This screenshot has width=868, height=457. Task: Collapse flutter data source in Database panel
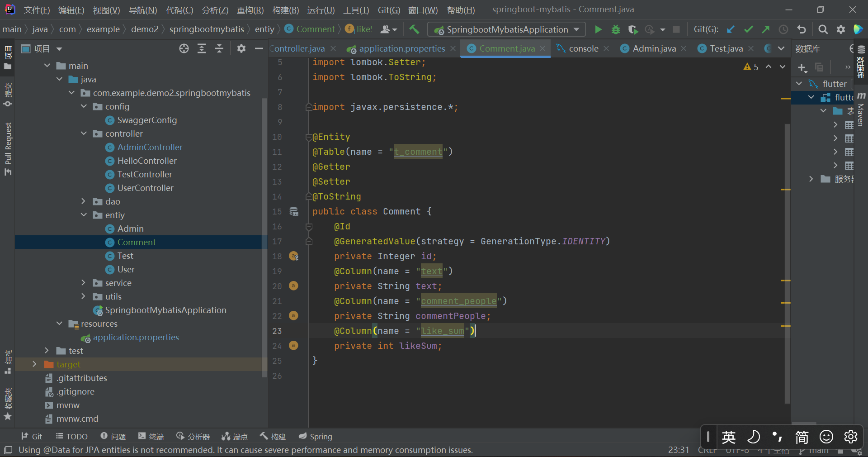(799, 84)
